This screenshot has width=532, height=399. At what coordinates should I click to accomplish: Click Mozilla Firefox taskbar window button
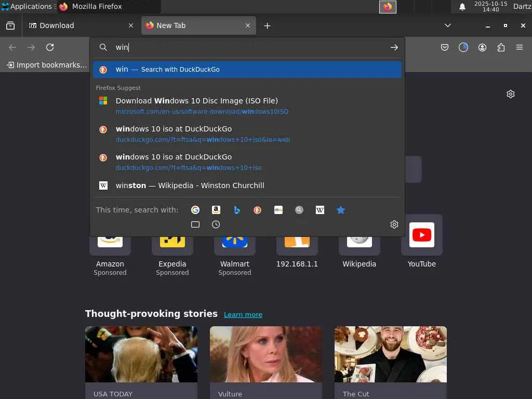[x=109, y=6]
